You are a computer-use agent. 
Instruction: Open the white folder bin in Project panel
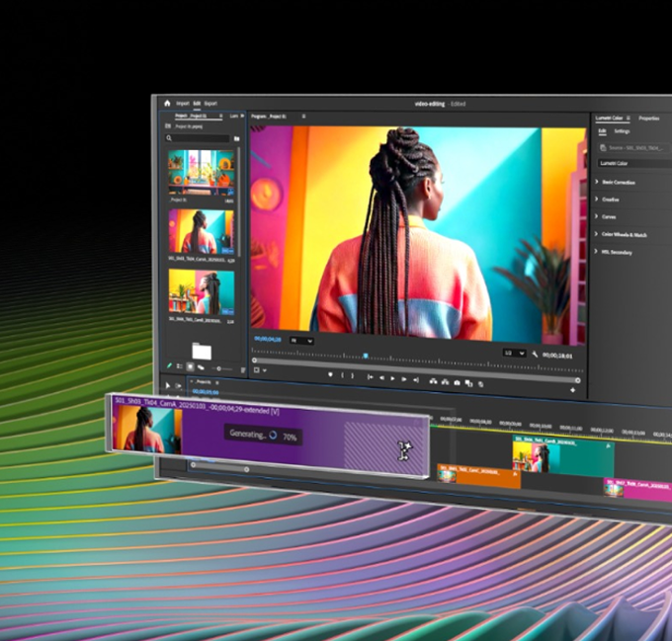click(202, 351)
